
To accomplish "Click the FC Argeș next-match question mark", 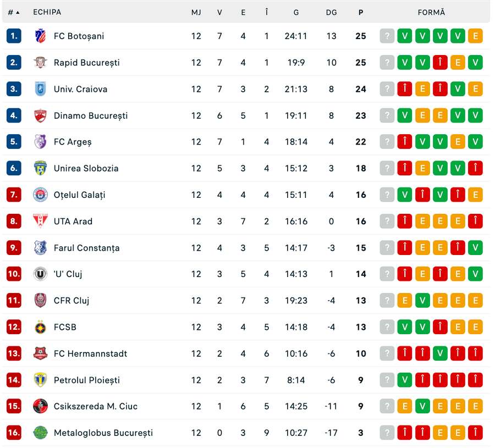I will pyautogui.click(x=387, y=142).
